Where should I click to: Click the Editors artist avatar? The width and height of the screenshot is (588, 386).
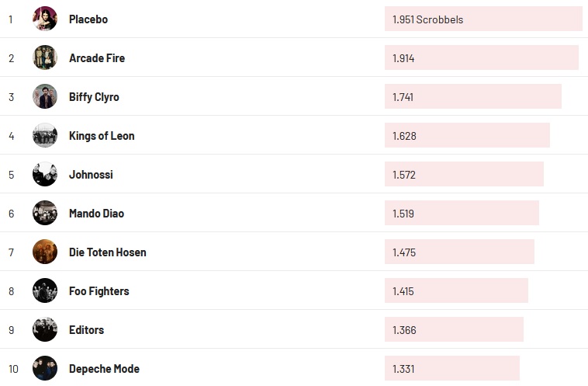(x=45, y=329)
